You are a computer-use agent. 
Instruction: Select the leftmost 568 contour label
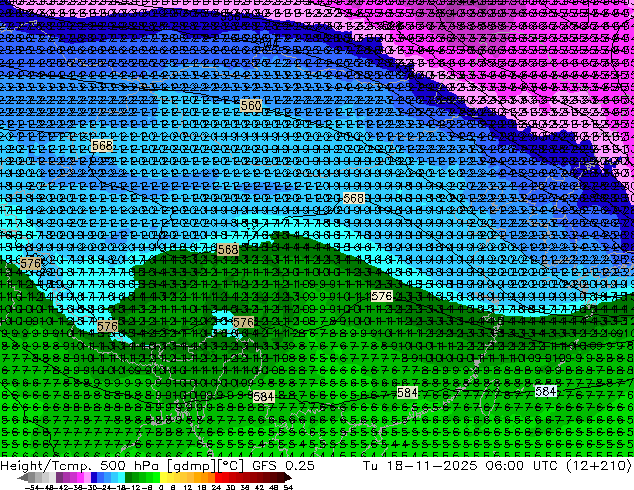coord(102,146)
